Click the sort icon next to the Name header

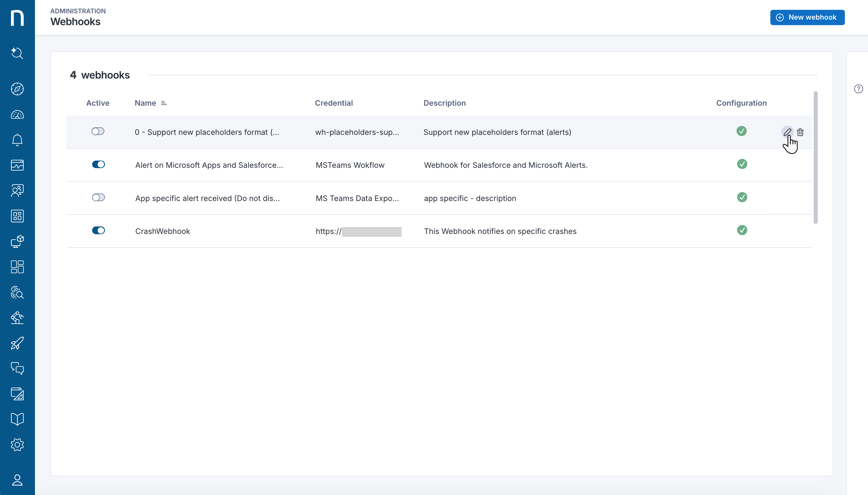[x=164, y=103]
